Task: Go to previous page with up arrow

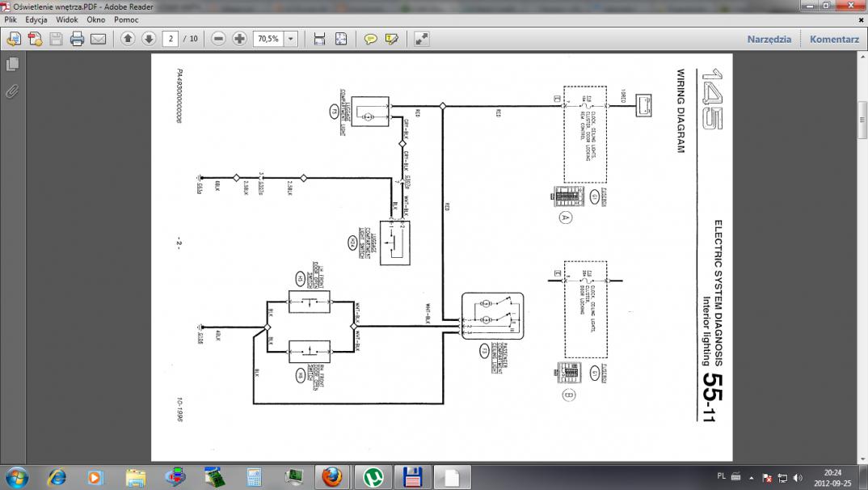Action: point(128,39)
